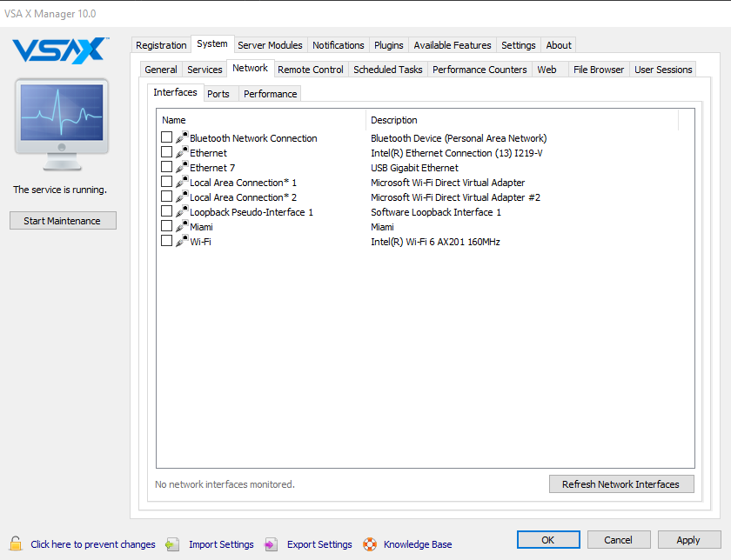Click the Import Settings arrow icon

pos(172,544)
